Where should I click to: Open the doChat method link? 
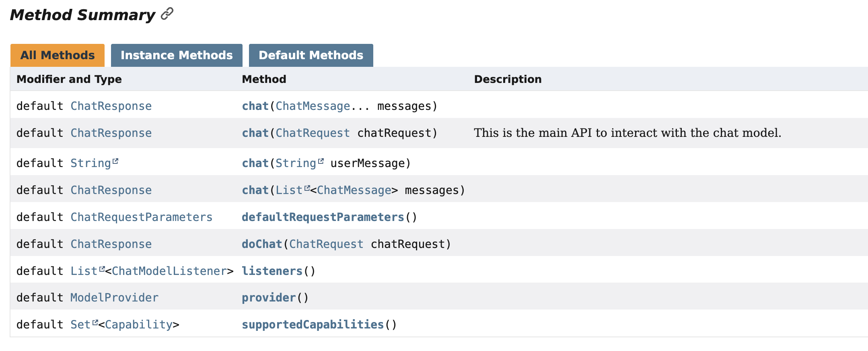point(262,244)
